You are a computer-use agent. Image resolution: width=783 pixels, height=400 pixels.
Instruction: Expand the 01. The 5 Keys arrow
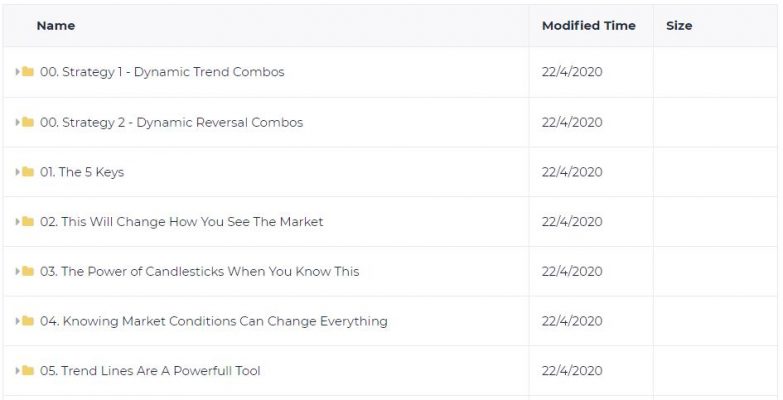point(17,172)
